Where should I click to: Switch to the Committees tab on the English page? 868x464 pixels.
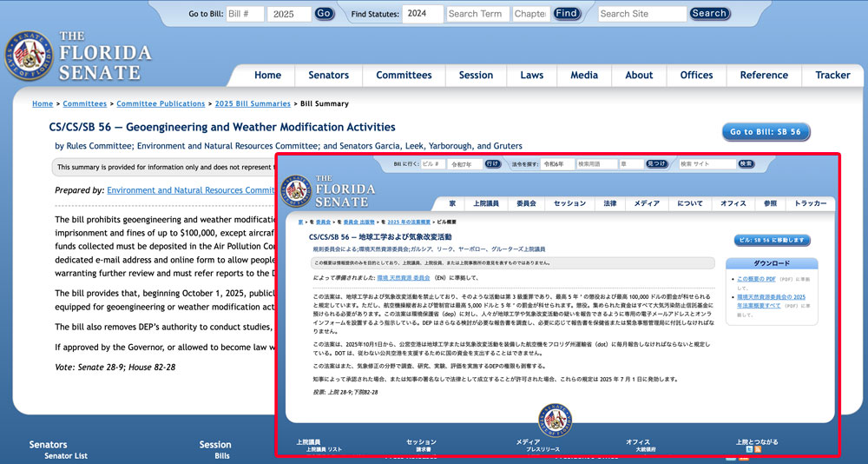(x=404, y=76)
